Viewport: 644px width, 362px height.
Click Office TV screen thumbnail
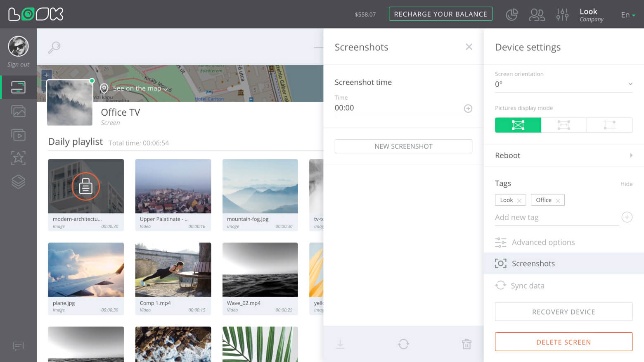(70, 102)
